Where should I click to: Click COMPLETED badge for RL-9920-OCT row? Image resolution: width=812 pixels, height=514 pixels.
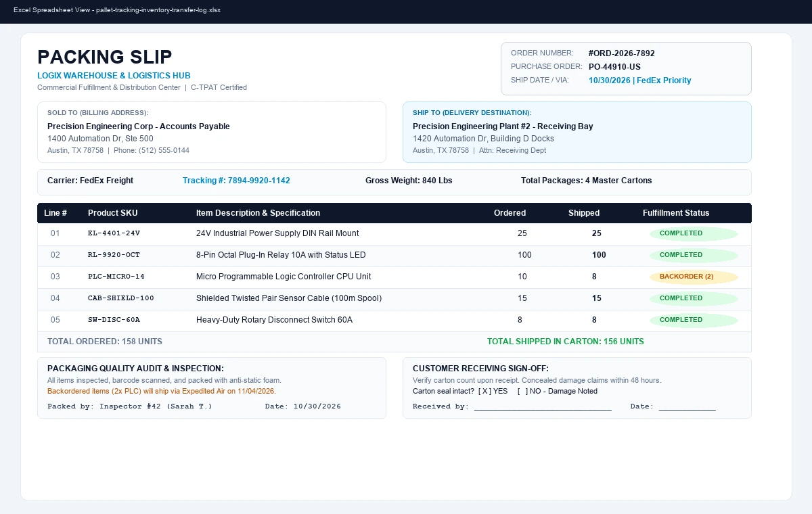click(694, 255)
